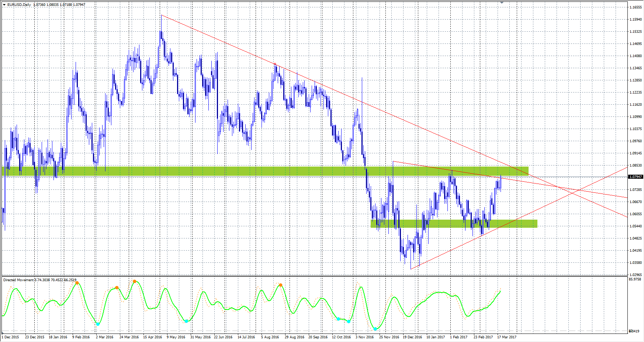Click the 1 Feb 2017 date label

click(458, 337)
